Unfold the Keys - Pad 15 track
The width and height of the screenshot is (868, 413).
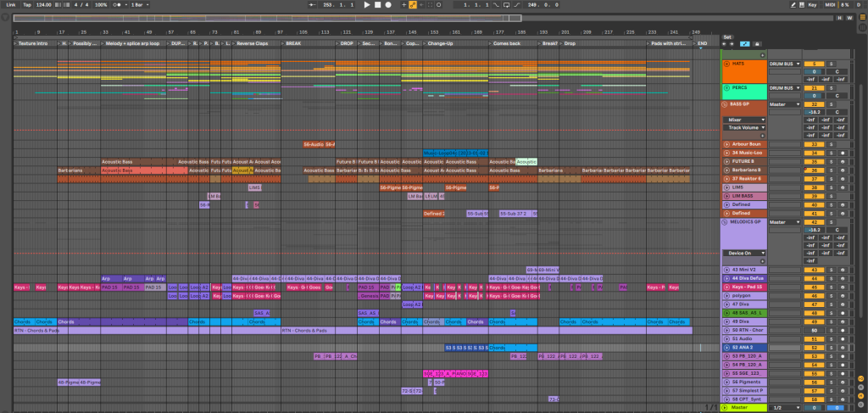pos(726,287)
